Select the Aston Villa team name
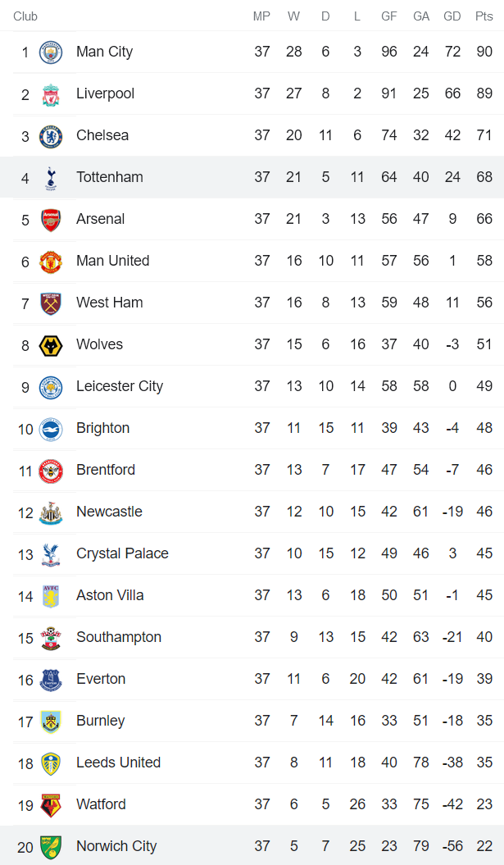This screenshot has width=504, height=865. (x=110, y=595)
